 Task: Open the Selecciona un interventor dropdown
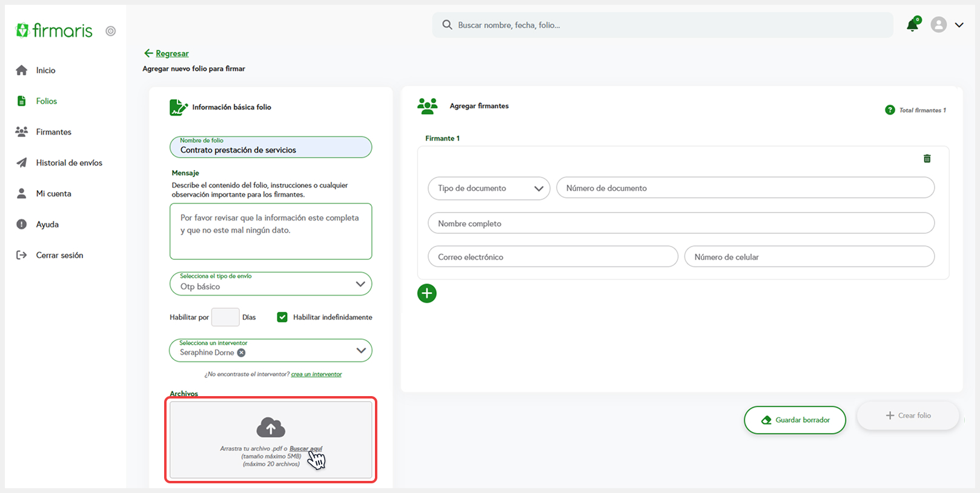pos(361,351)
